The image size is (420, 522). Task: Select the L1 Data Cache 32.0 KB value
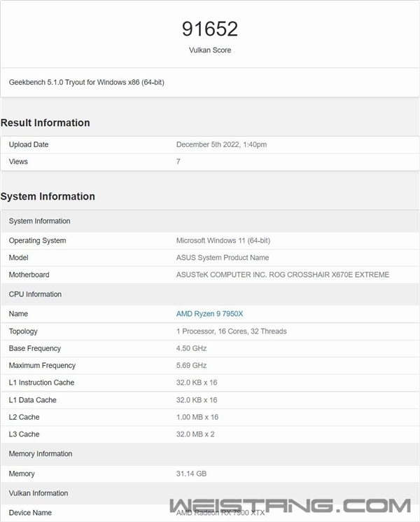click(197, 400)
